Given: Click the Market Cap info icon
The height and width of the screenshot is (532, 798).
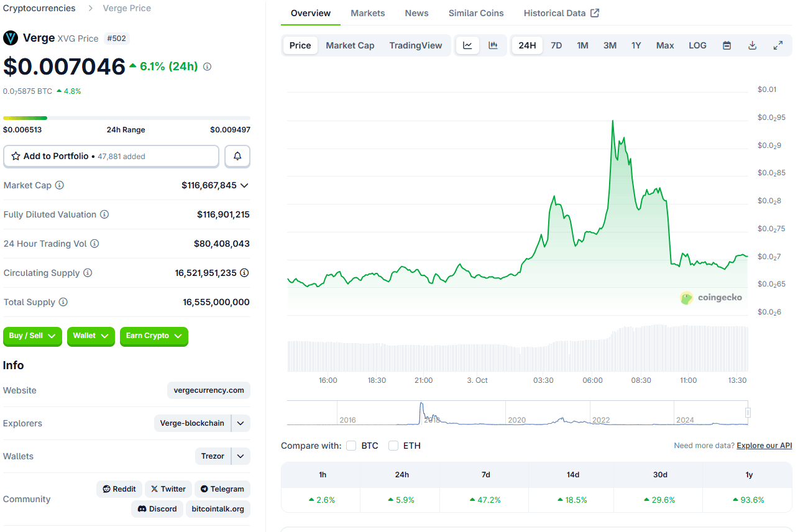Looking at the screenshot, I should pos(60,185).
